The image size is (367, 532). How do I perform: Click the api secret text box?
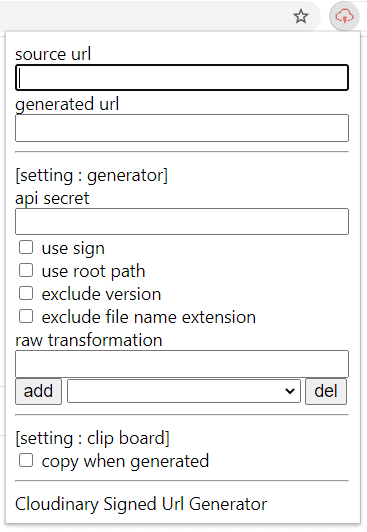coord(182,222)
